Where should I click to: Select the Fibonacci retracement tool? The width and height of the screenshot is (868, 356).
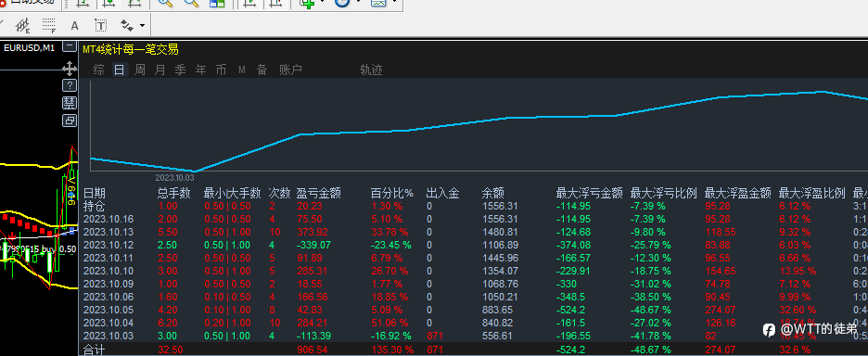(49, 25)
